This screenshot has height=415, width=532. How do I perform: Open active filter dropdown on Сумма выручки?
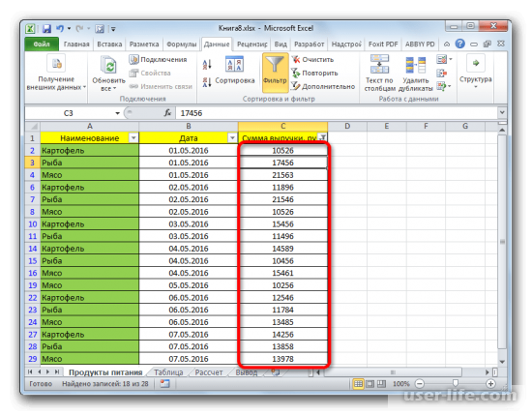click(x=323, y=137)
